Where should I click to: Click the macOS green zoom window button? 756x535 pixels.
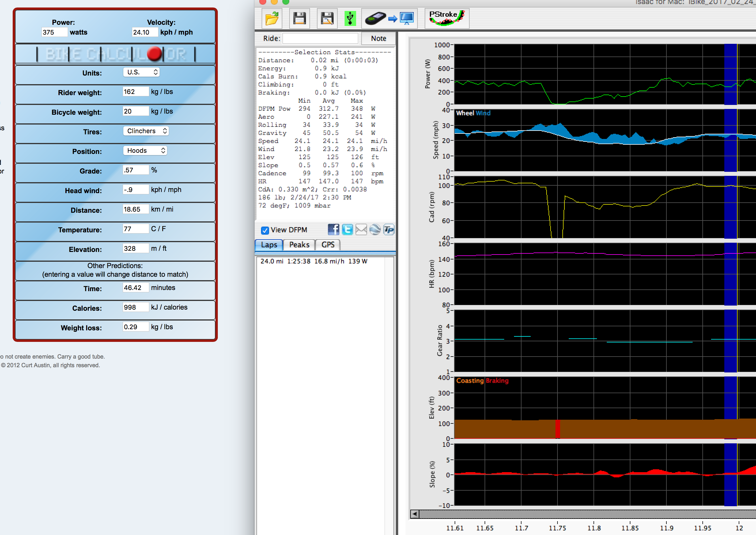[x=286, y=2]
